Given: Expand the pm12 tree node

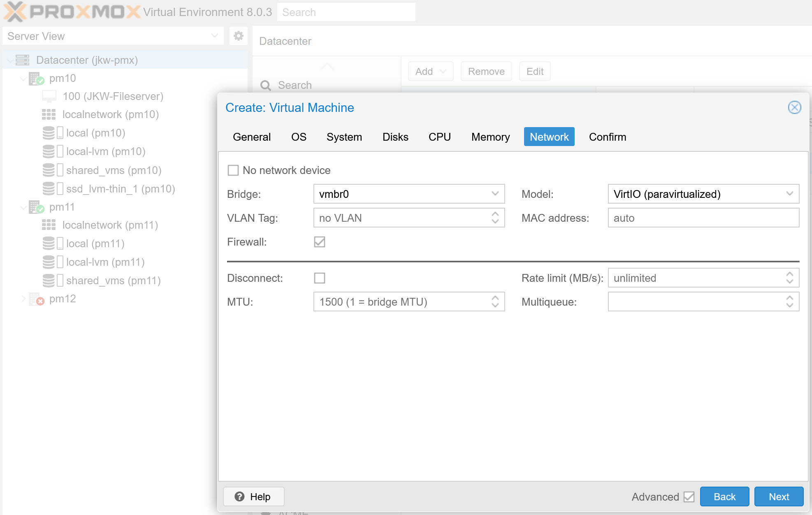Looking at the screenshot, I should pos(23,299).
